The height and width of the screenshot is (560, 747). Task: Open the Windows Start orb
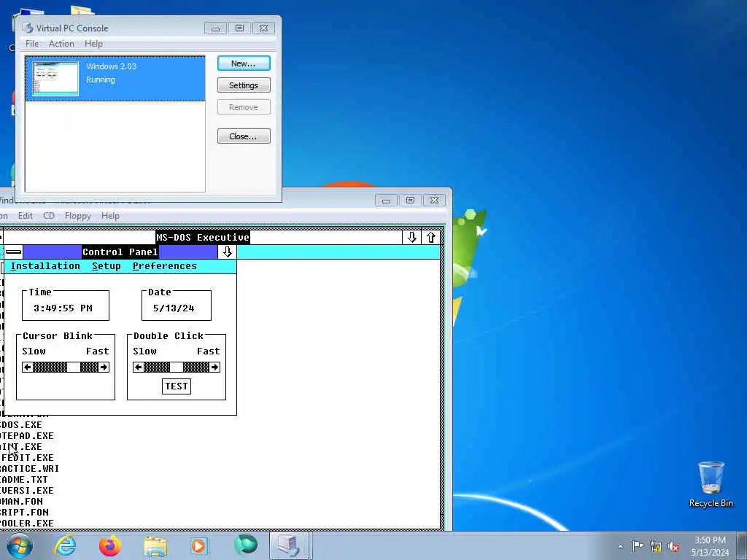tap(19, 545)
